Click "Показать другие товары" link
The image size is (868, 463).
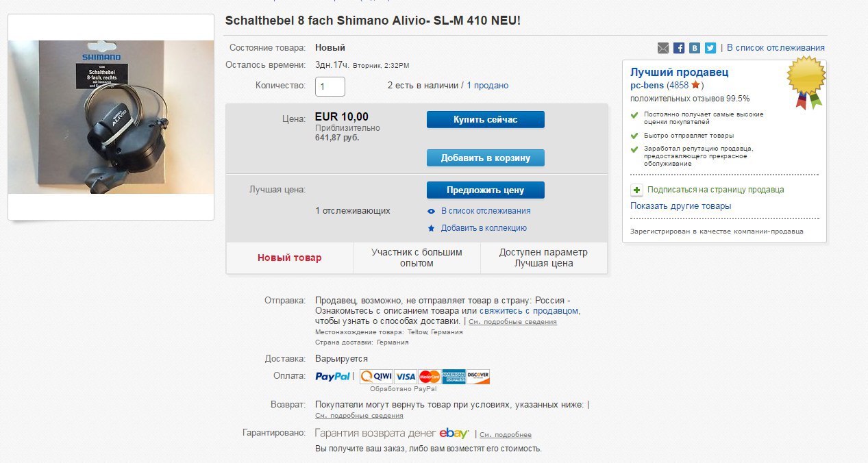680,206
